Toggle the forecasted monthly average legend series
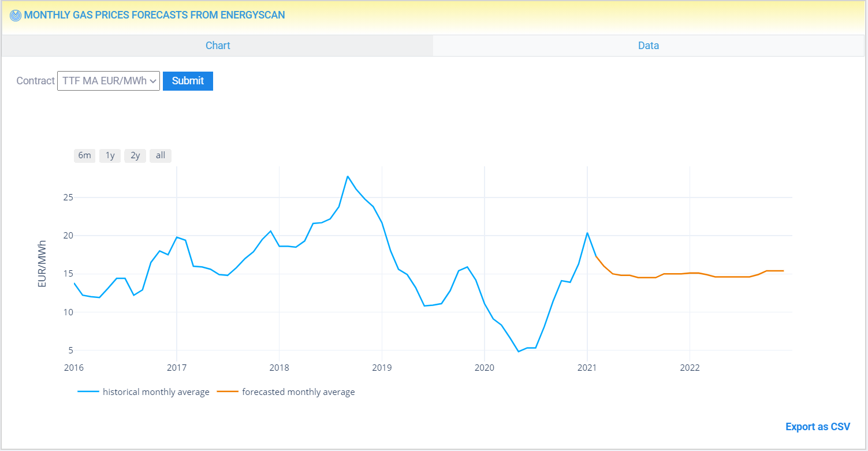Image resolution: width=868 pixels, height=451 pixels. (298, 392)
